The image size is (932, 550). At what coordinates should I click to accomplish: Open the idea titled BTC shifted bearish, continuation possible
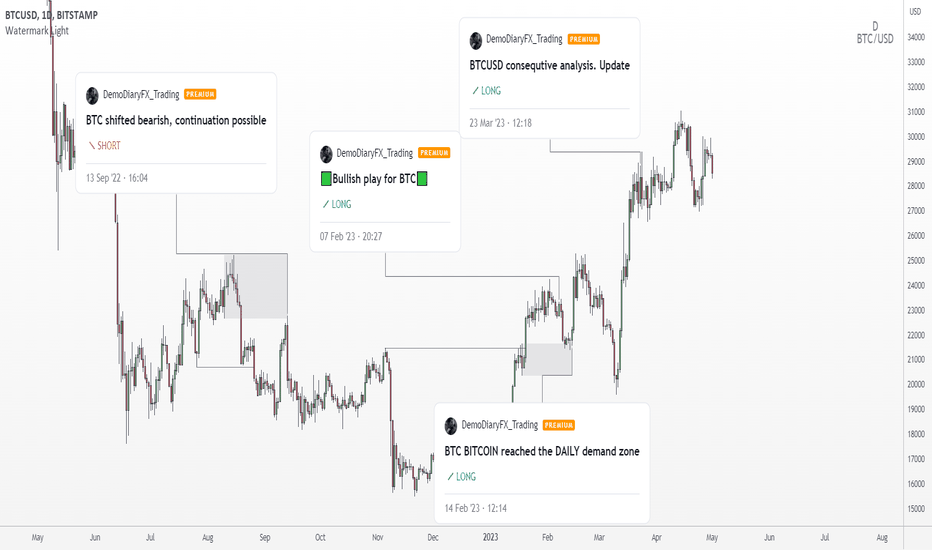pyautogui.click(x=176, y=120)
